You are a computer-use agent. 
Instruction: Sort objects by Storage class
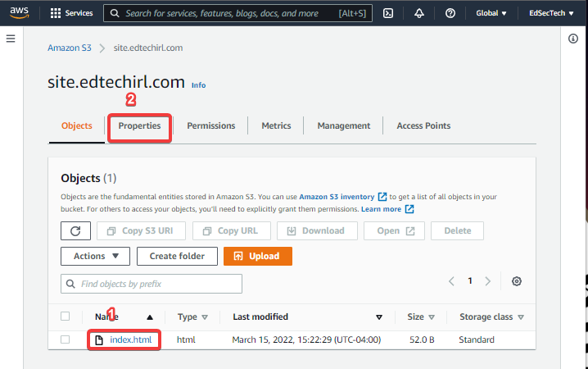coord(491,317)
